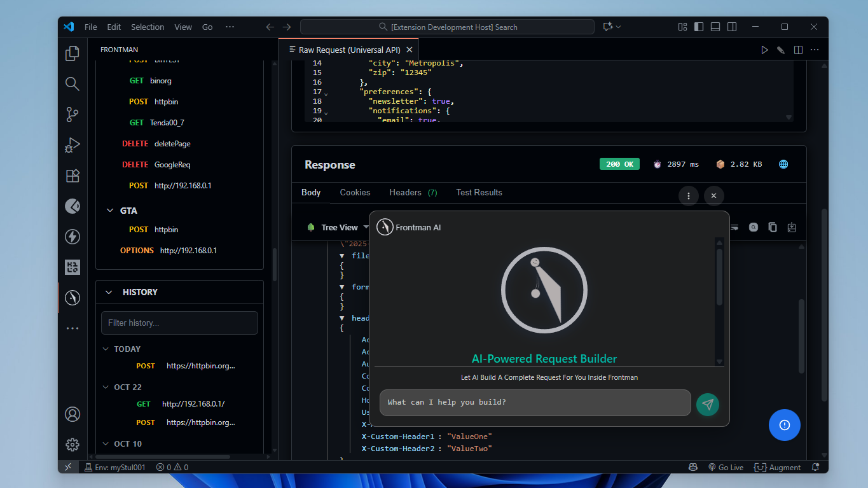Open the DELETE deletePage request
Screen dimensions: 868x488
(x=156, y=144)
